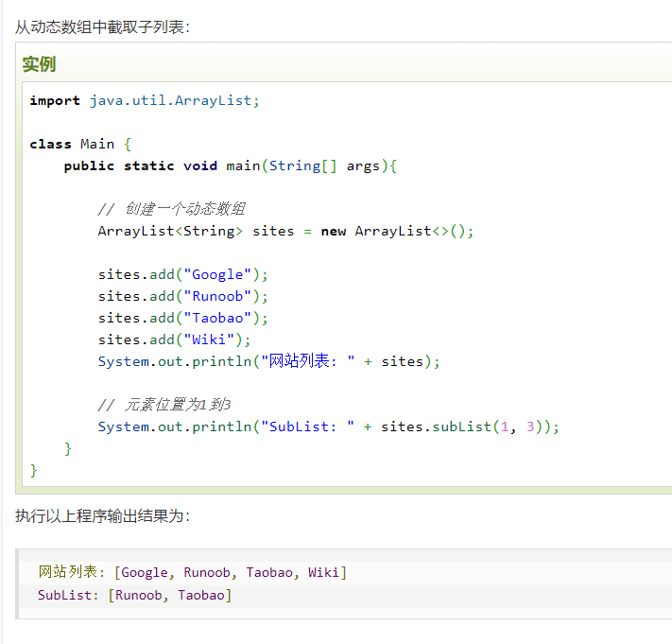This screenshot has height=644, width=672.
Task: Click the println 网站列表 code line
Action: tap(268, 361)
